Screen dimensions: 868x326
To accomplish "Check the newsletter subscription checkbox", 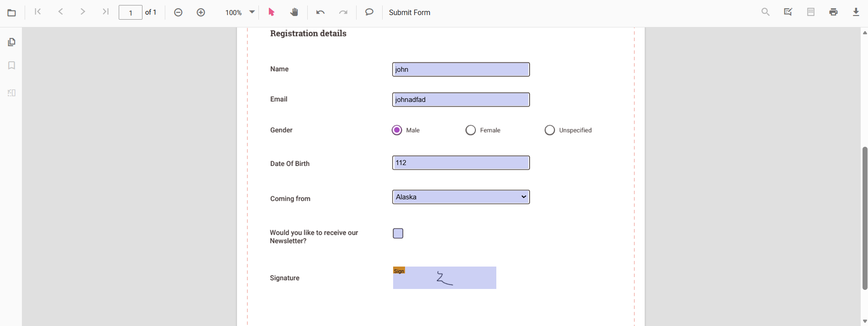I will [398, 234].
